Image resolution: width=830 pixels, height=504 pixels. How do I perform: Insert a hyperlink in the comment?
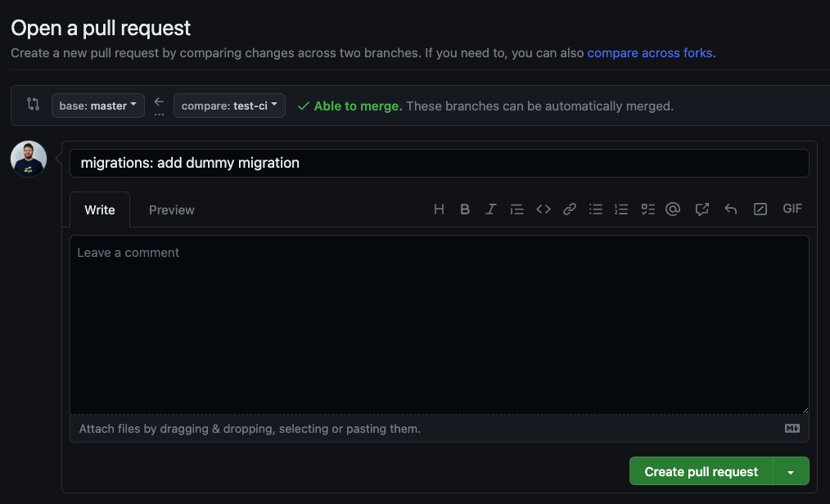click(569, 209)
